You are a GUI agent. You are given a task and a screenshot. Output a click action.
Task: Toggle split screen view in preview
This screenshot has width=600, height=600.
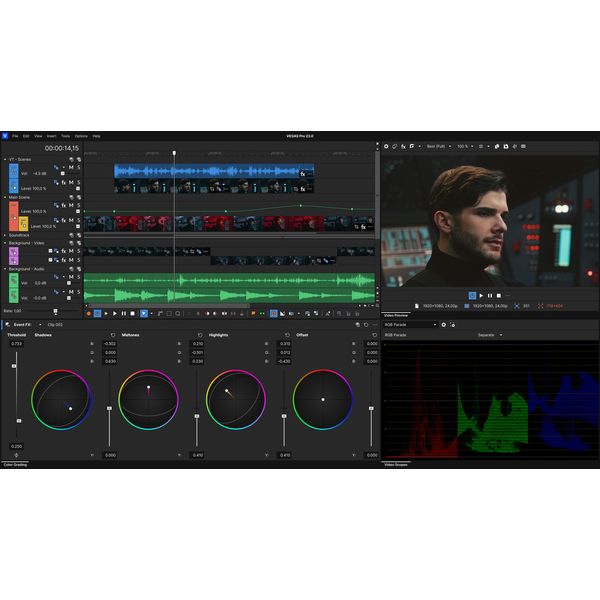pyautogui.click(x=412, y=147)
